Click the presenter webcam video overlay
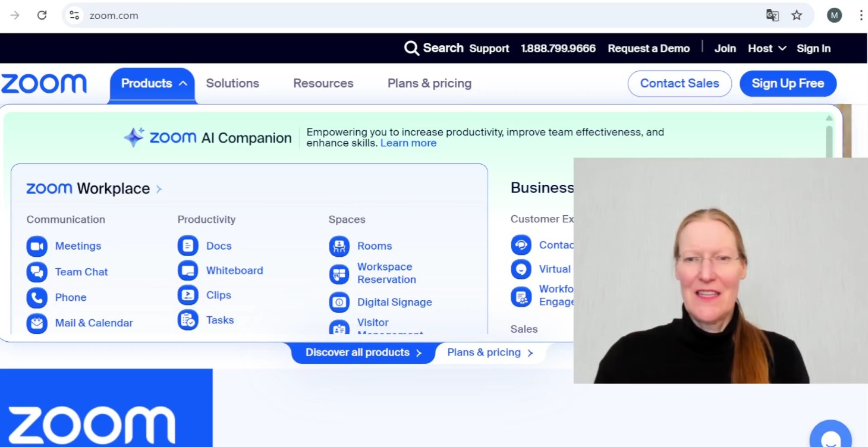This screenshot has width=868, height=447. click(x=721, y=270)
